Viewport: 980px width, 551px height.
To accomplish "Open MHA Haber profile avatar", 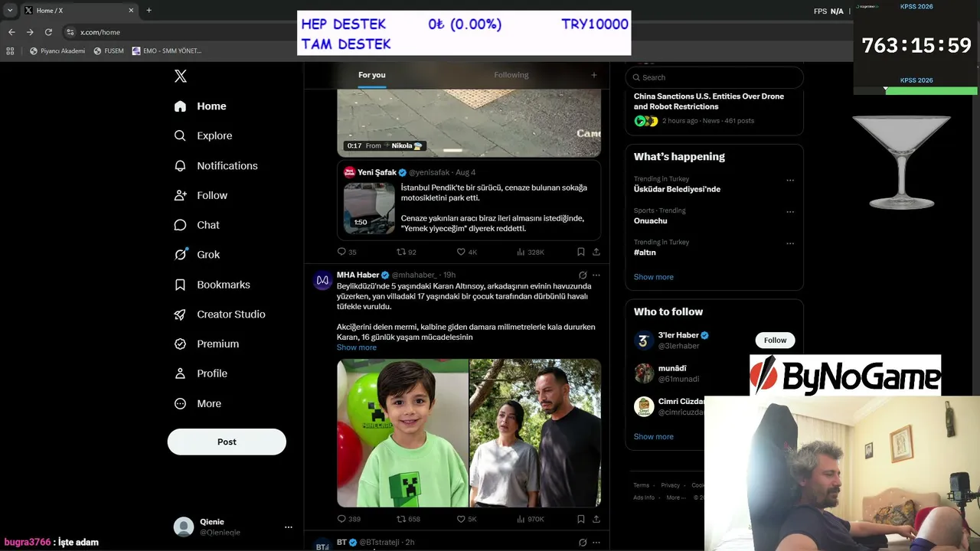I will coord(322,279).
